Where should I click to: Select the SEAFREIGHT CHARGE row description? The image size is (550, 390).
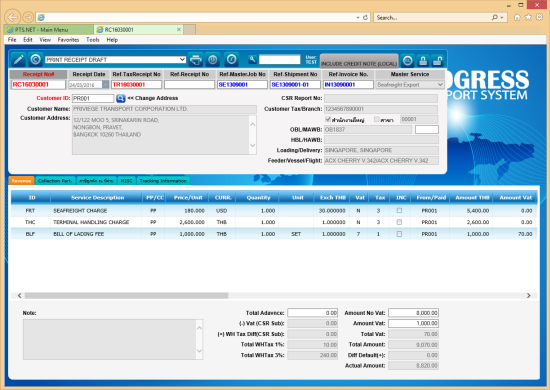pyautogui.click(x=80, y=210)
